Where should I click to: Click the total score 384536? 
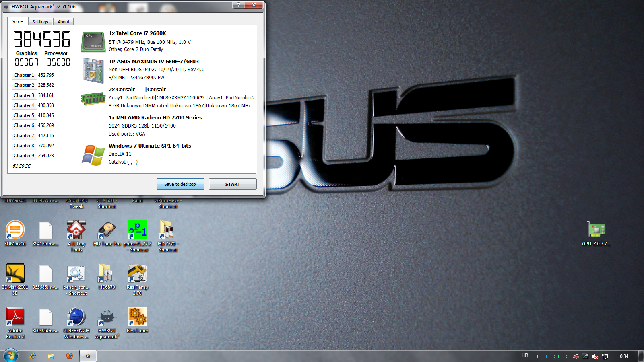pyautogui.click(x=42, y=39)
